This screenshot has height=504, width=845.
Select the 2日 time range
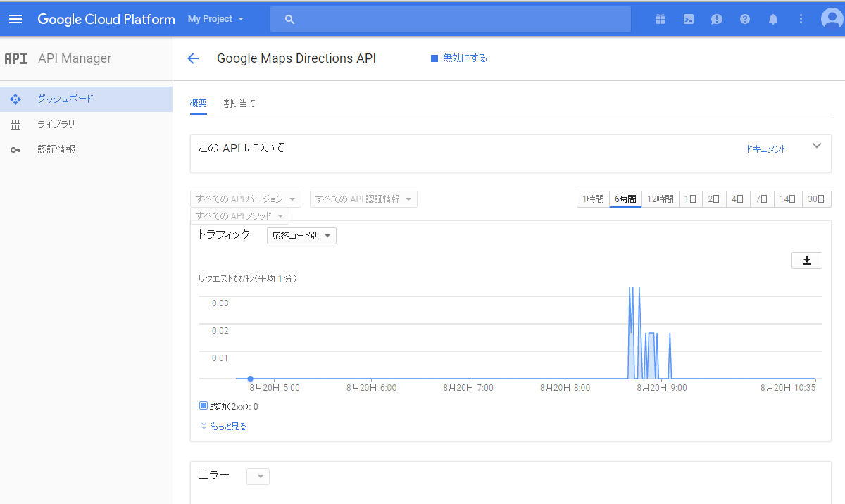pyautogui.click(x=714, y=199)
